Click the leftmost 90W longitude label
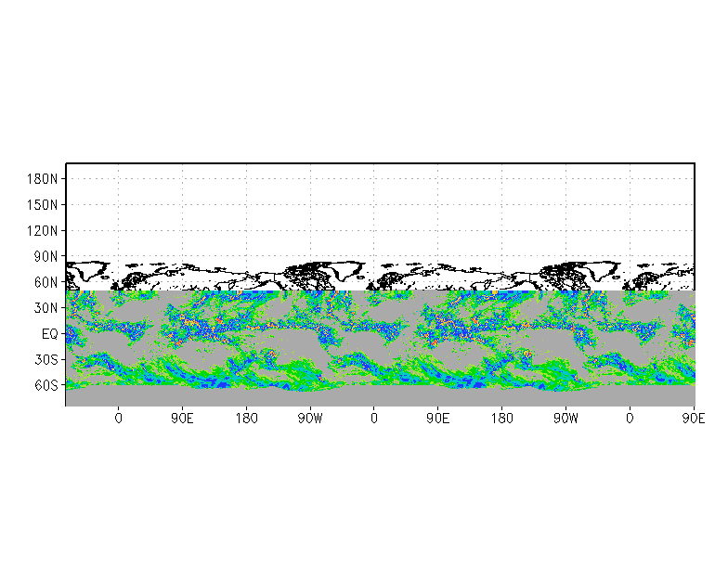The image size is (728, 568). [310, 419]
